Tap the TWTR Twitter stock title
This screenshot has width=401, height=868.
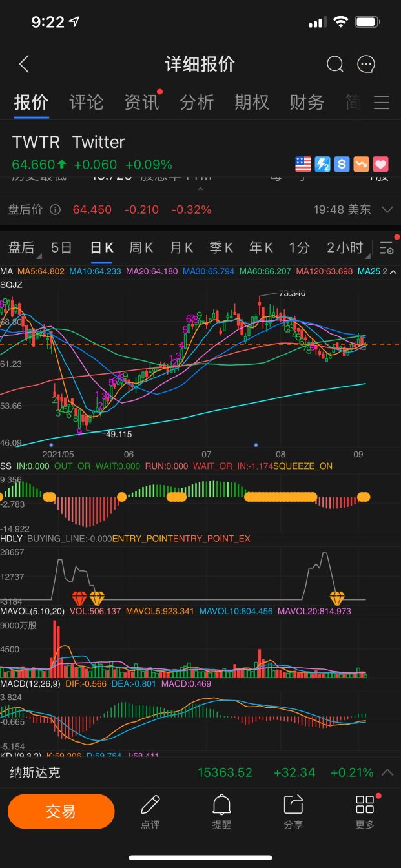click(68, 142)
